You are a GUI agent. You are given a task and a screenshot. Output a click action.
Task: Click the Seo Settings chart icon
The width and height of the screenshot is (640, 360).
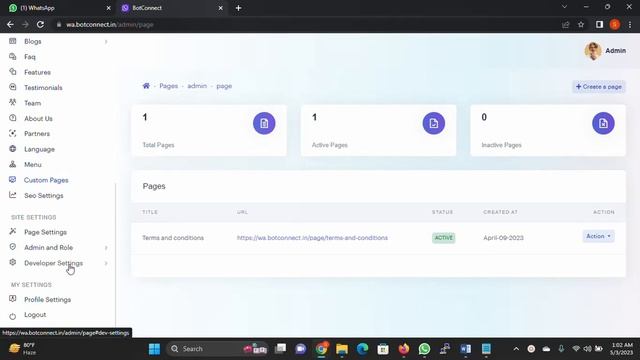coord(13,195)
